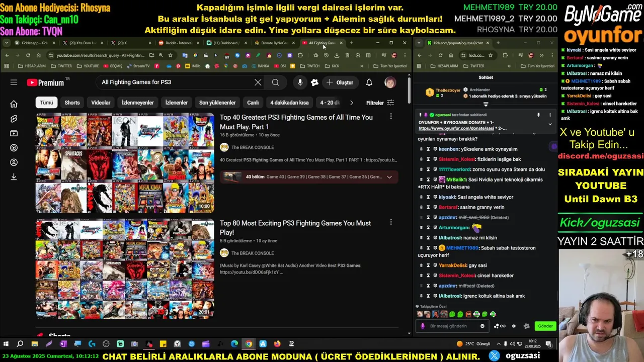The height and width of the screenshot is (362, 644).
Task: Open tab search dropdown in Kick window
Action: tap(420, 43)
